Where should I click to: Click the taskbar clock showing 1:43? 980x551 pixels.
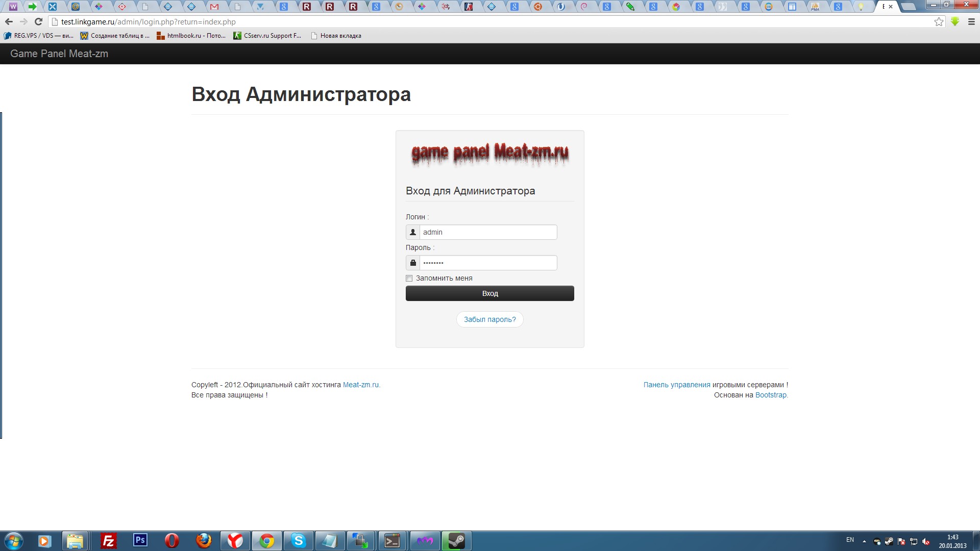pos(952,541)
